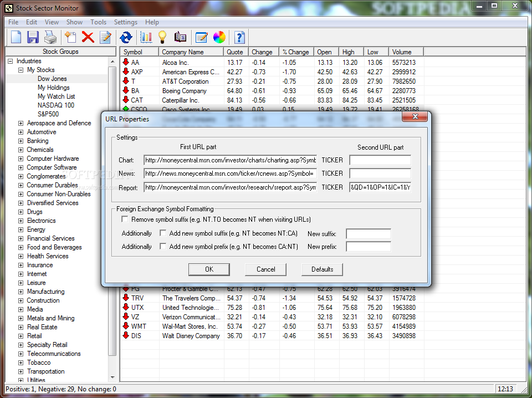
Task: Click the News first URL field
Action: 231,174
